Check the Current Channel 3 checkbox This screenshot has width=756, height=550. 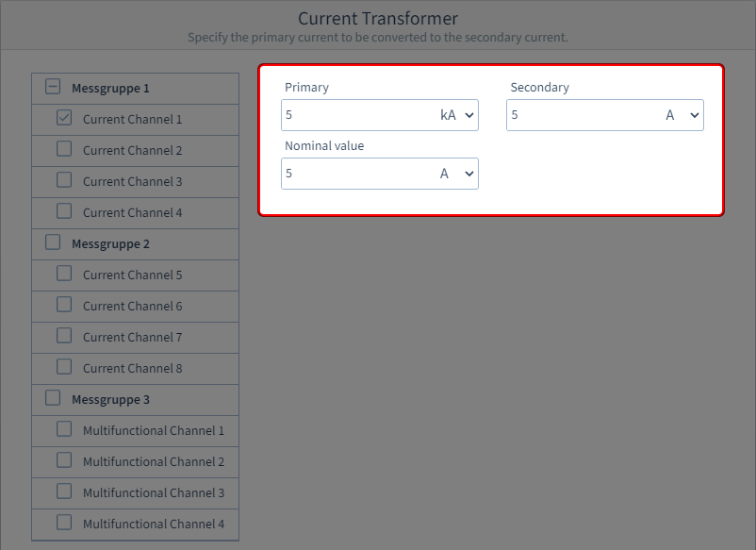63,181
